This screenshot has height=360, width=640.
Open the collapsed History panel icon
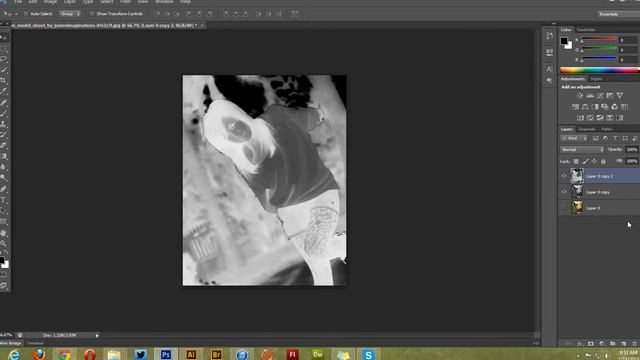(549, 36)
